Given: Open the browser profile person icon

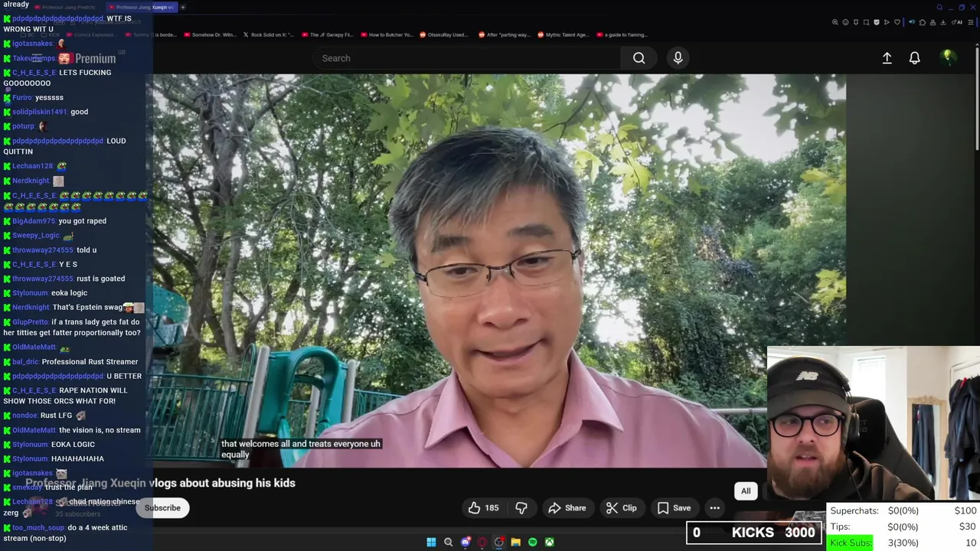Looking at the screenshot, I should [933, 22].
